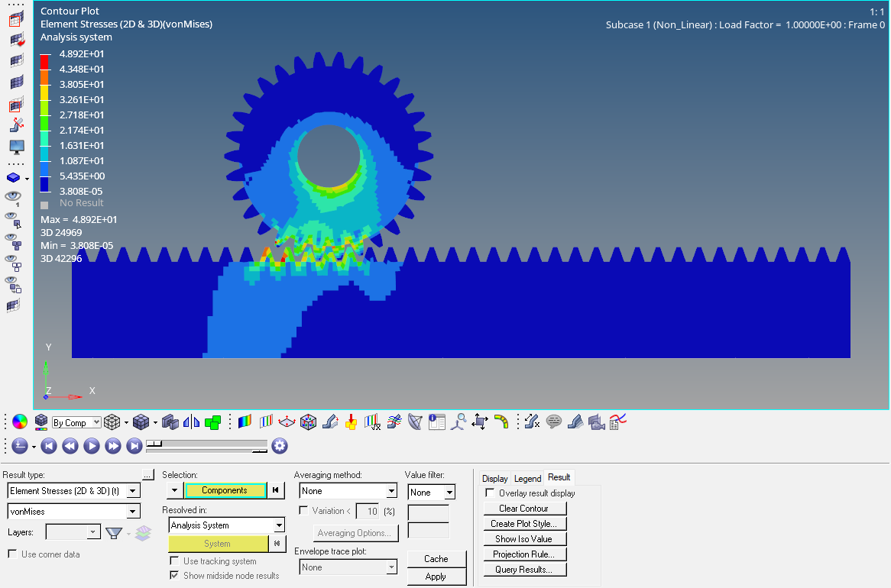Switch to the Legend tab
The image size is (891, 588).
[527, 479]
